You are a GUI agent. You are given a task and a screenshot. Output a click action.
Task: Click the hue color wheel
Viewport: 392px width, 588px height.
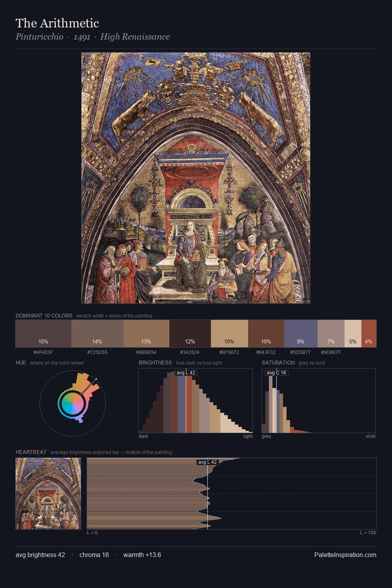73,403
